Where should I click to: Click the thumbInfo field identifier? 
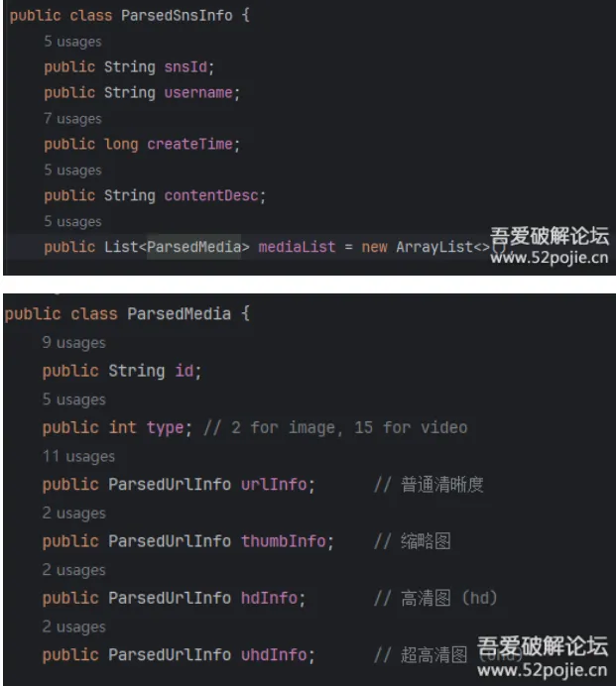[x=284, y=541]
